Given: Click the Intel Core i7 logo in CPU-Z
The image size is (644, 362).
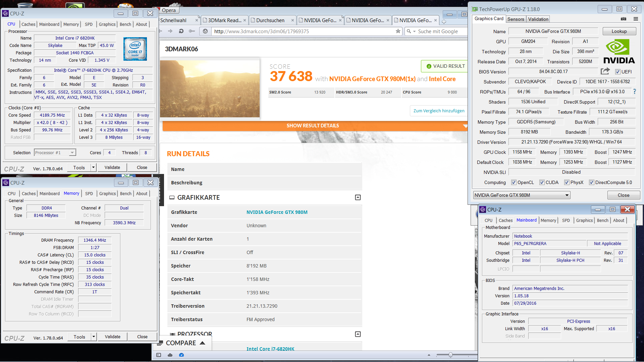Looking at the screenshot, I should pyautogui.click(x=135, y=49).
